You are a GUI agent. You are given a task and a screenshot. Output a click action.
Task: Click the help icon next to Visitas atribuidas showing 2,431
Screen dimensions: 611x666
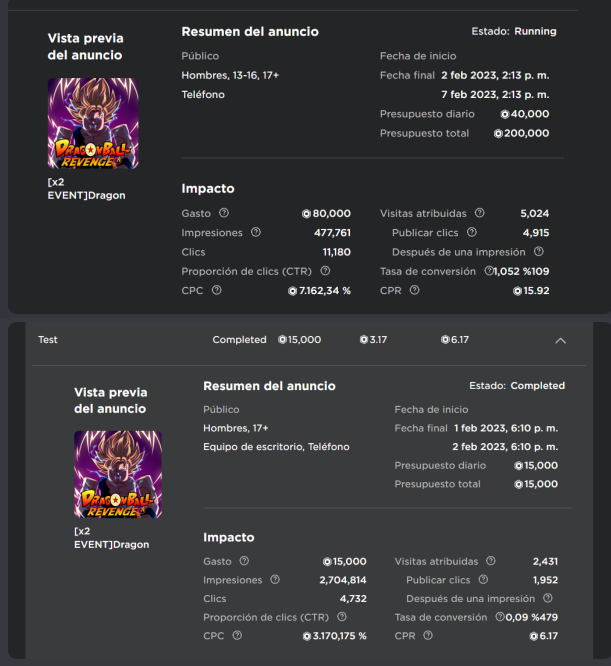tap(491, 561)
